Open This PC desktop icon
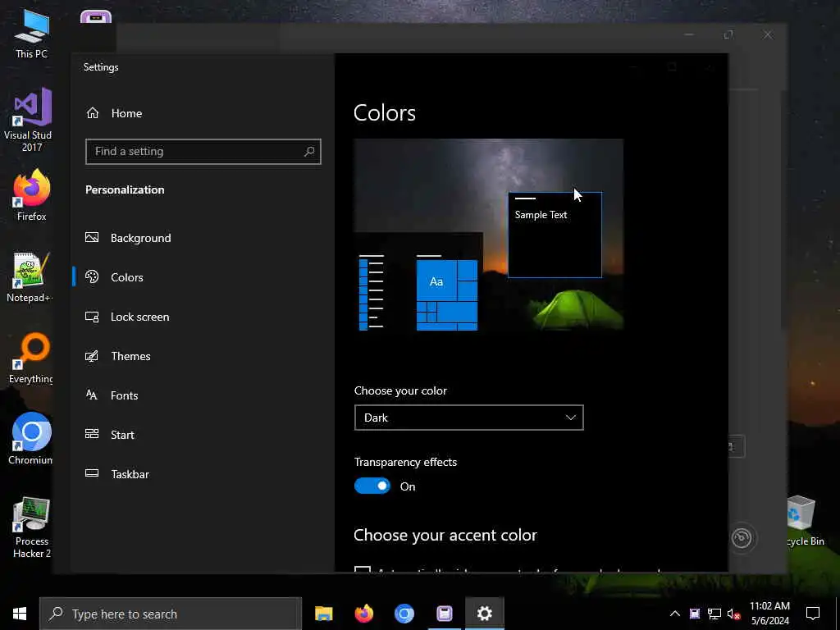The image size is (840, 630). 31,34
